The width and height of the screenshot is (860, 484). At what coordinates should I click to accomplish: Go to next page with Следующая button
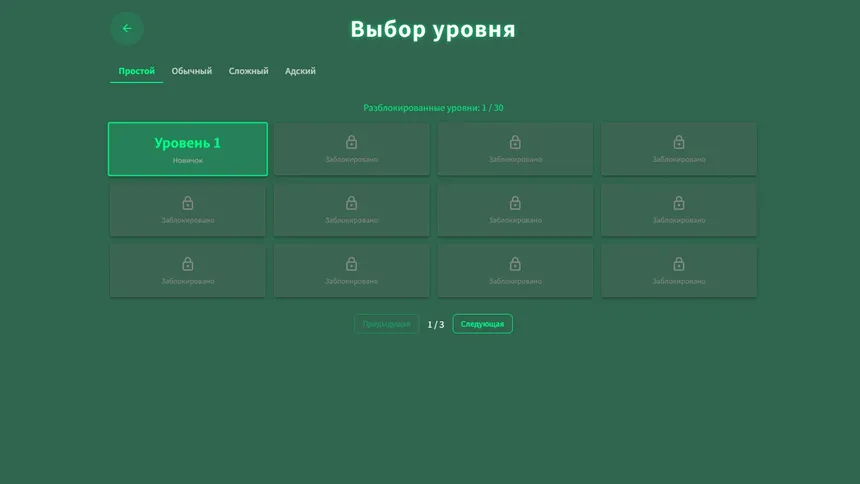coord(482,324)
